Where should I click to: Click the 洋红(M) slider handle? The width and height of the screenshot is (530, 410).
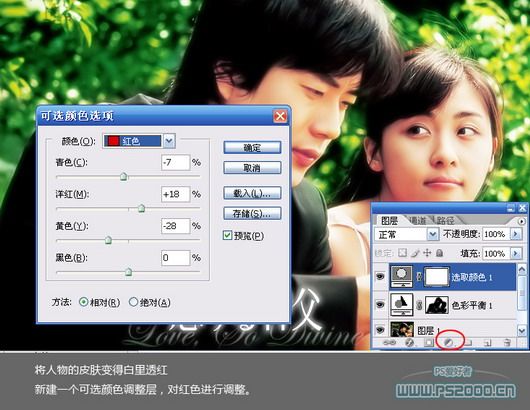pyautogui.click(x=141, y=208)
